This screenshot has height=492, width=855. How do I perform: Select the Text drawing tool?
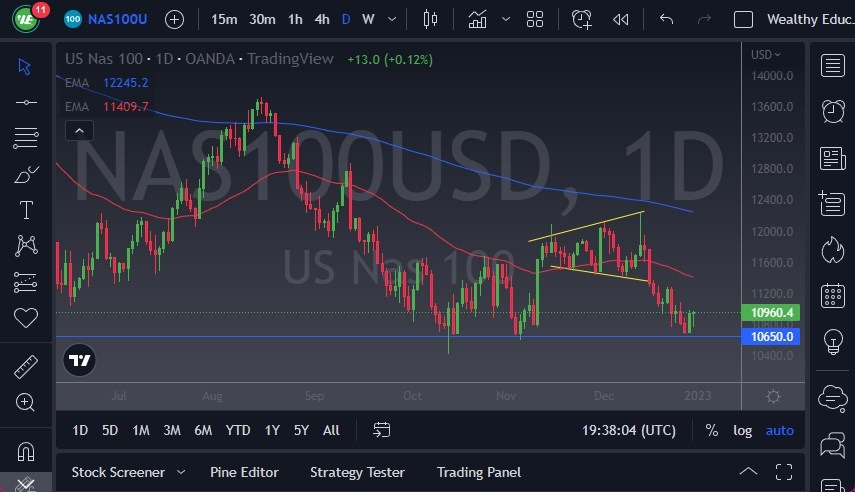25,210
